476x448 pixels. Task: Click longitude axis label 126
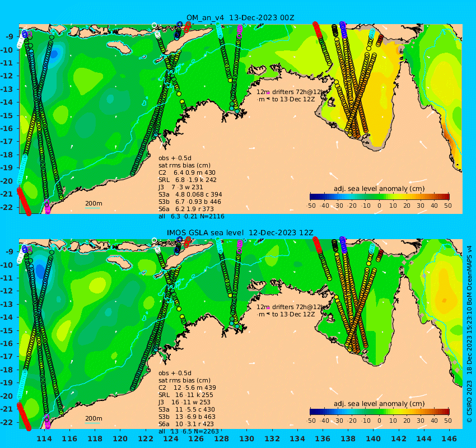coord(196,438)
